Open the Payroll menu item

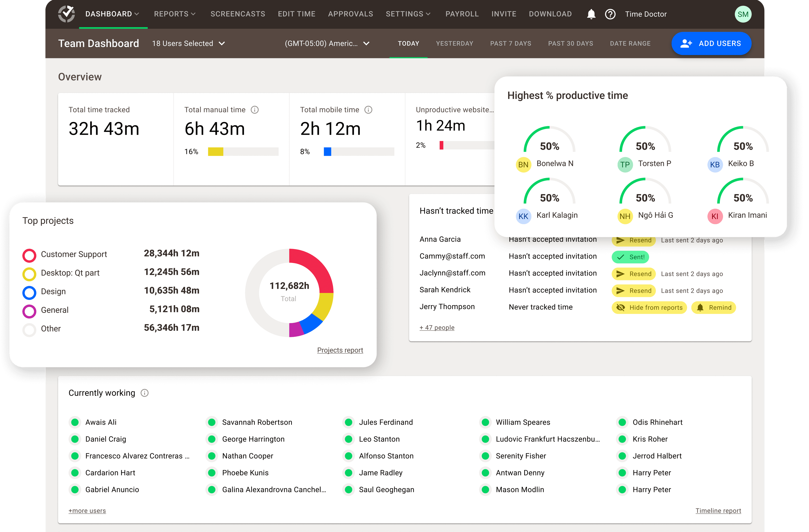tap(462, 14)
